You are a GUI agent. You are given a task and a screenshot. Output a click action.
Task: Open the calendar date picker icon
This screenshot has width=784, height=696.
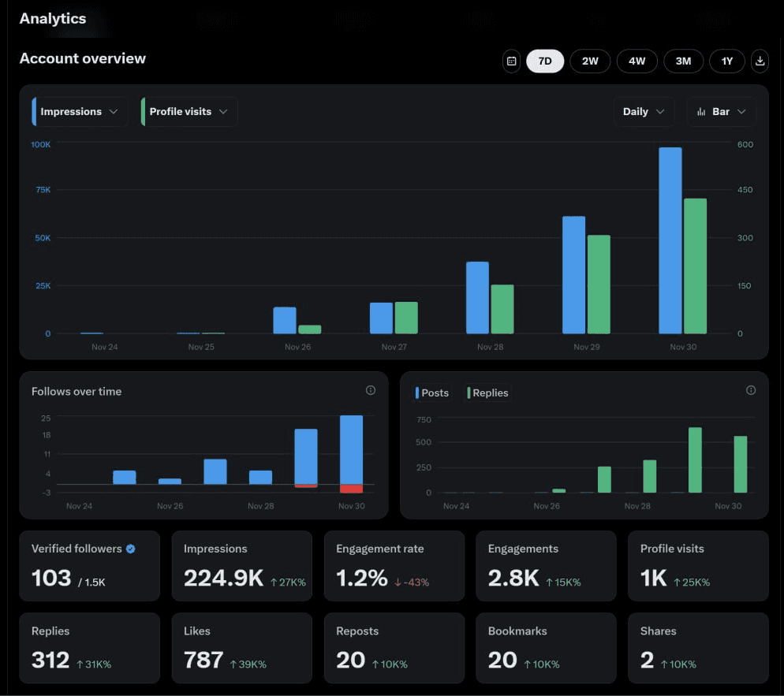point(511,61)
